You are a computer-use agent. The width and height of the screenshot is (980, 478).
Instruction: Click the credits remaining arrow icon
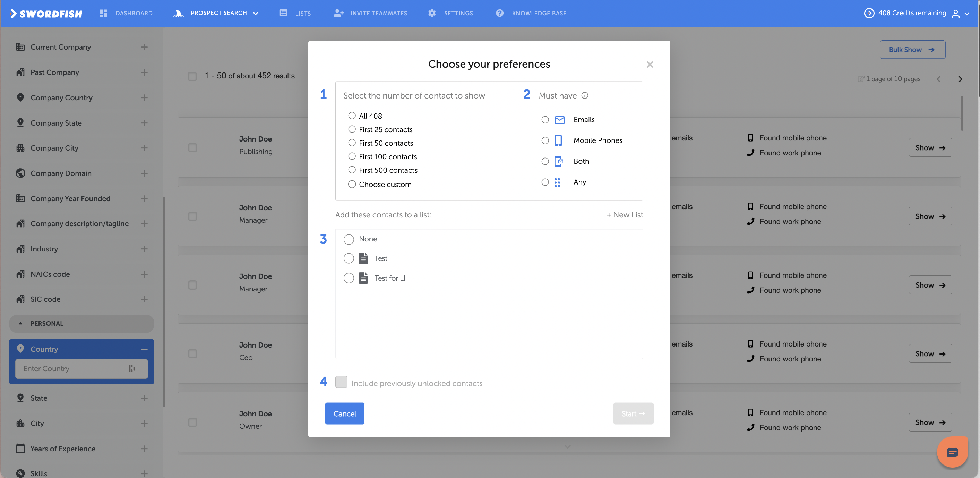point(869,13)
